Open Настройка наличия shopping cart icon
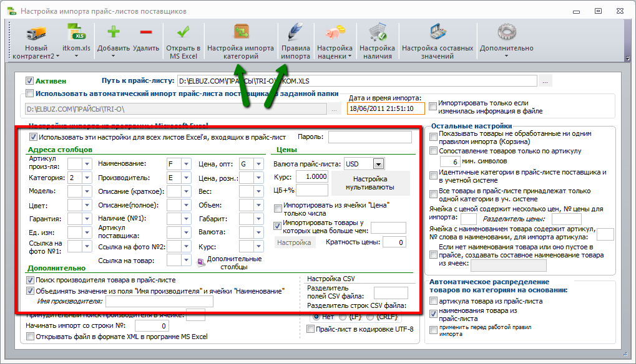 click(378, 32)
